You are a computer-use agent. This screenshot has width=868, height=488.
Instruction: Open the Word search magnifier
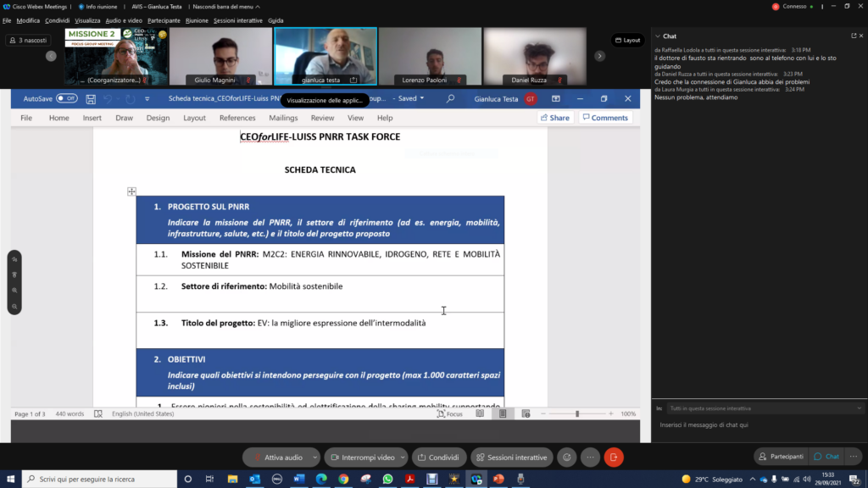click(451, 98)
